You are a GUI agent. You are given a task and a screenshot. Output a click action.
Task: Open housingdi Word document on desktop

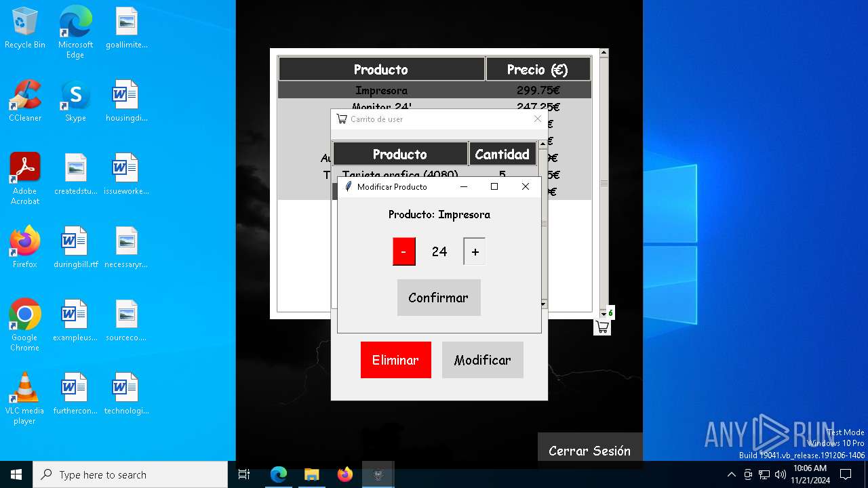click(x=126, y=100)
